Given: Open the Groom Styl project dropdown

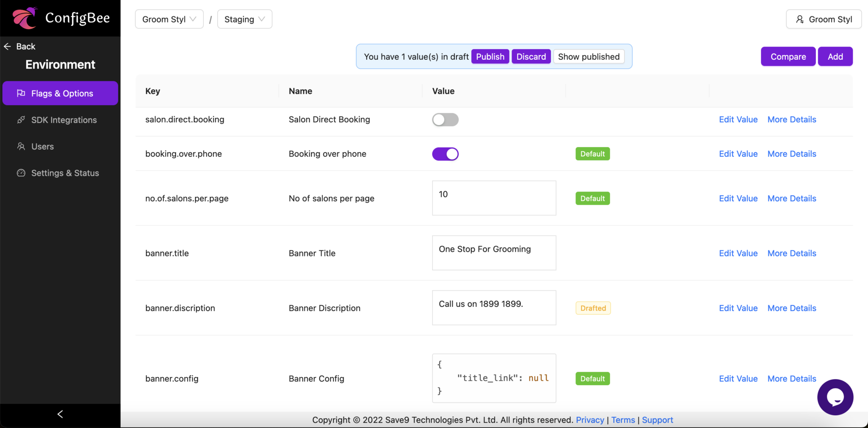Looking at the screenshot, I should (x=169, y=19).
